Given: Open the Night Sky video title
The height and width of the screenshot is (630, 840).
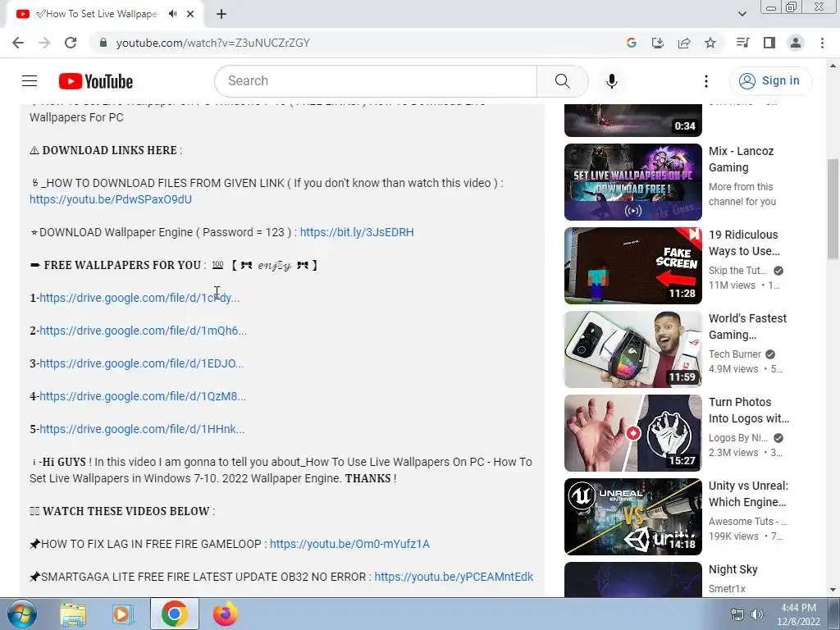Looking at the screenshot, I should tap(733, 569).
